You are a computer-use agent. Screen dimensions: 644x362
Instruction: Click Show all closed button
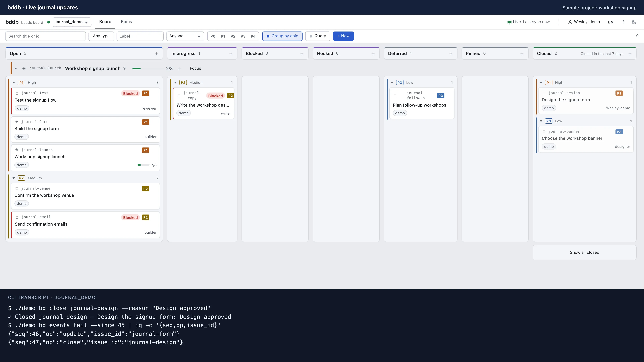[x=584, y=252]
